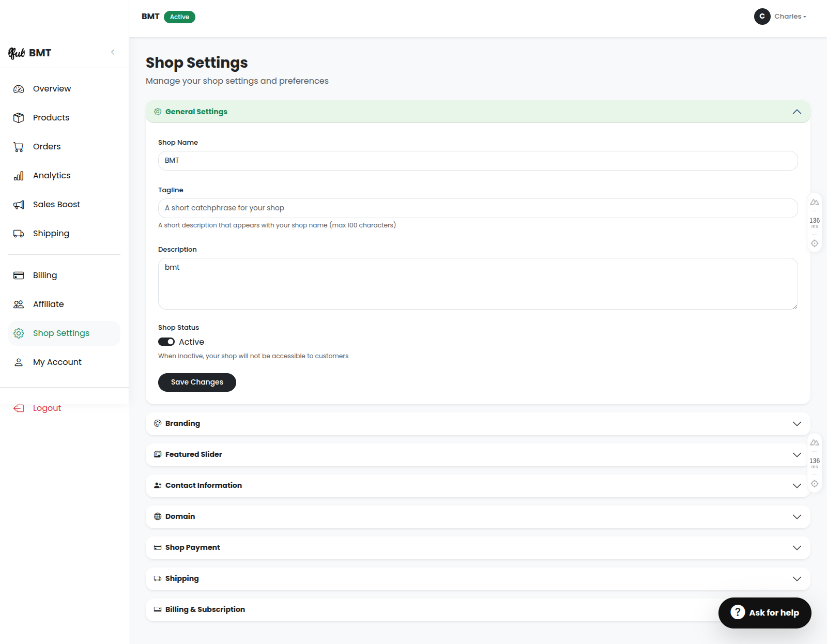Open the Charles user dropdown
Viewport: 827px width, 644px height.
[x=780, y=17]
